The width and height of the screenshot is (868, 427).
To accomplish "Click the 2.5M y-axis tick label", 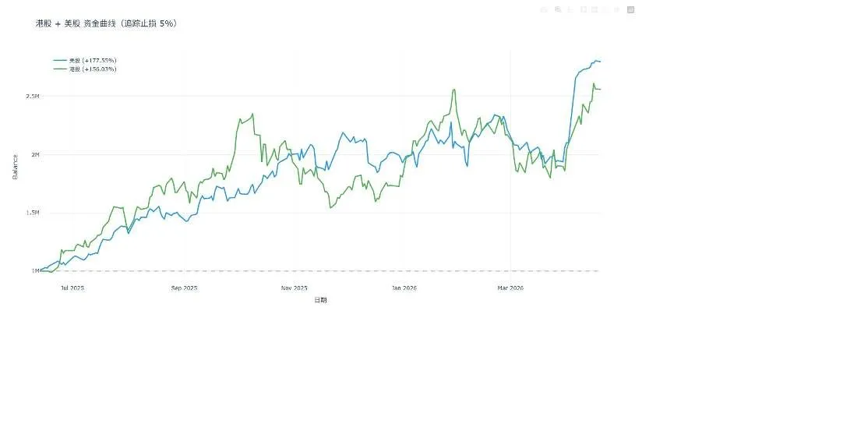I will [x=33, y=97].
